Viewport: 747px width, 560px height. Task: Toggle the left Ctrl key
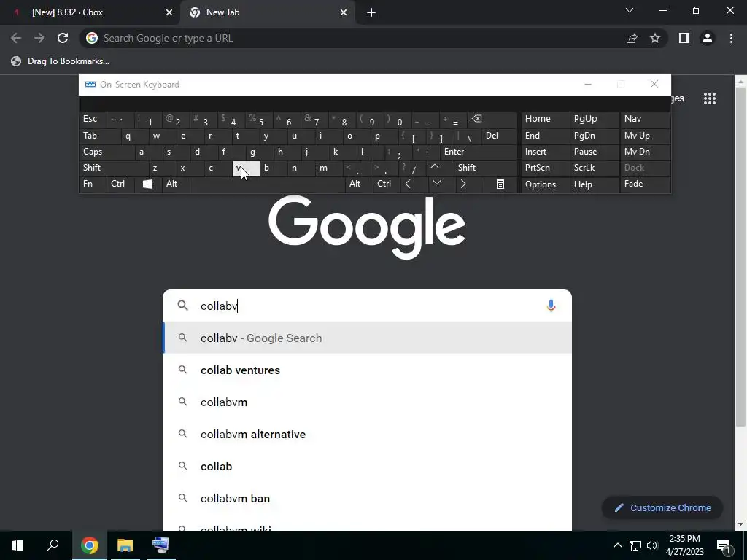click(x=120, y=184)
